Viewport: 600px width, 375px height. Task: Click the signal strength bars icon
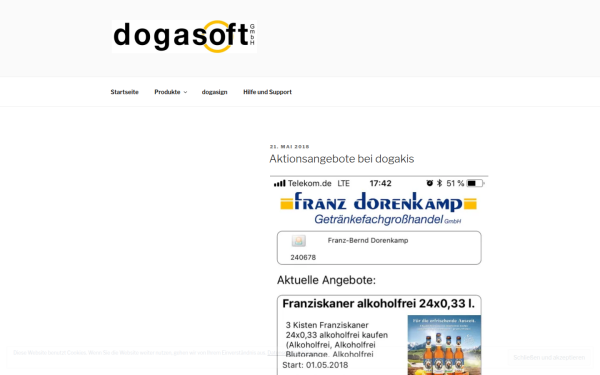[280, 184]
